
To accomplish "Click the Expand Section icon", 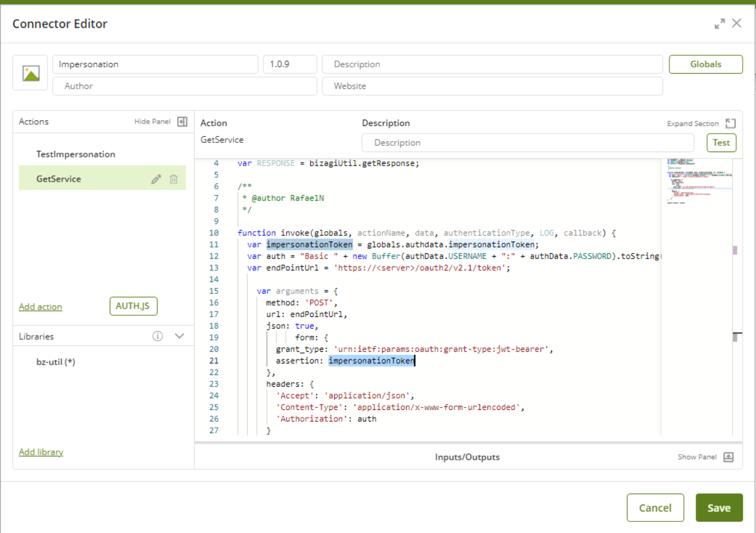I will pyautogui.click(x=730, y=124).
